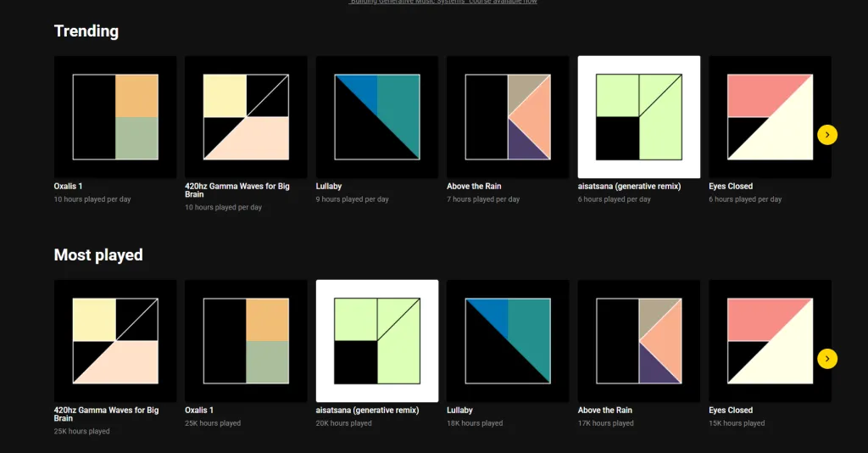Image resolution: width=868 pixels, height=453 pixels.
Task: Click 'Lullaby' title under Most played
Action: 460,411
